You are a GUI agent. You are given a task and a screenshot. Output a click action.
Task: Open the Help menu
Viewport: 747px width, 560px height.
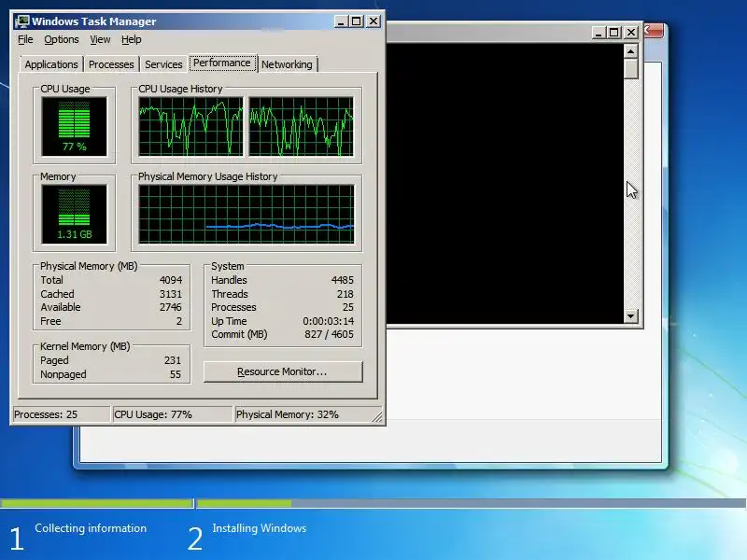[131, 39]
